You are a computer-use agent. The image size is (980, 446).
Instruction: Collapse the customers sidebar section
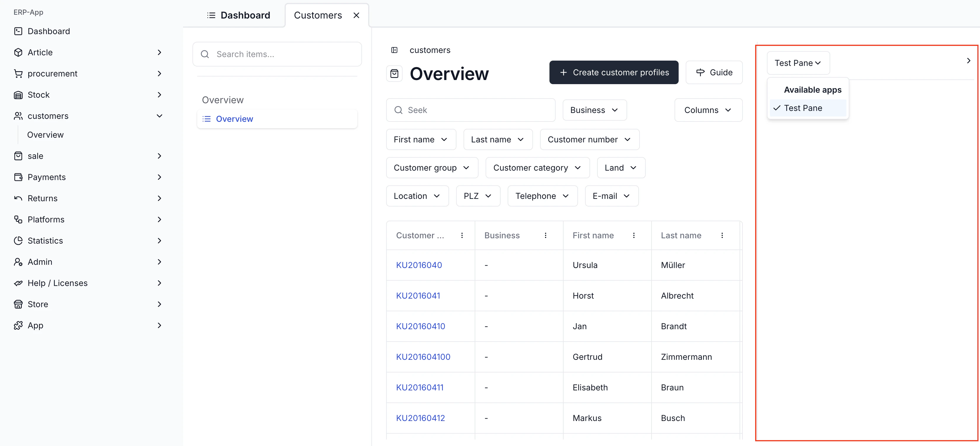(160, 116)
